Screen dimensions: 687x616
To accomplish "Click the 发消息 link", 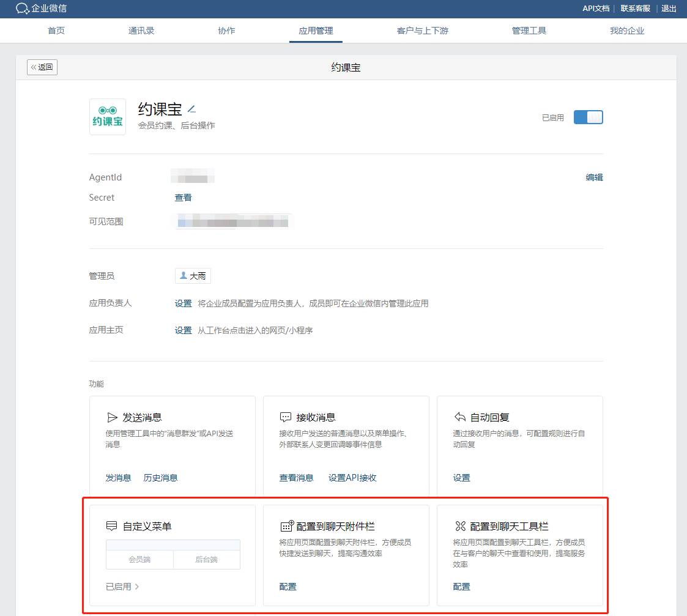I will pyautogui.click(x=118, y=478).
